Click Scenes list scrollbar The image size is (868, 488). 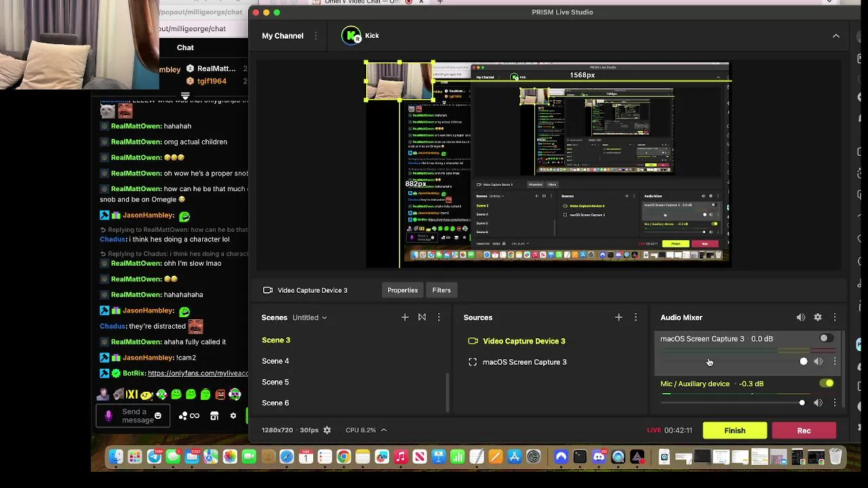point(448,392)
